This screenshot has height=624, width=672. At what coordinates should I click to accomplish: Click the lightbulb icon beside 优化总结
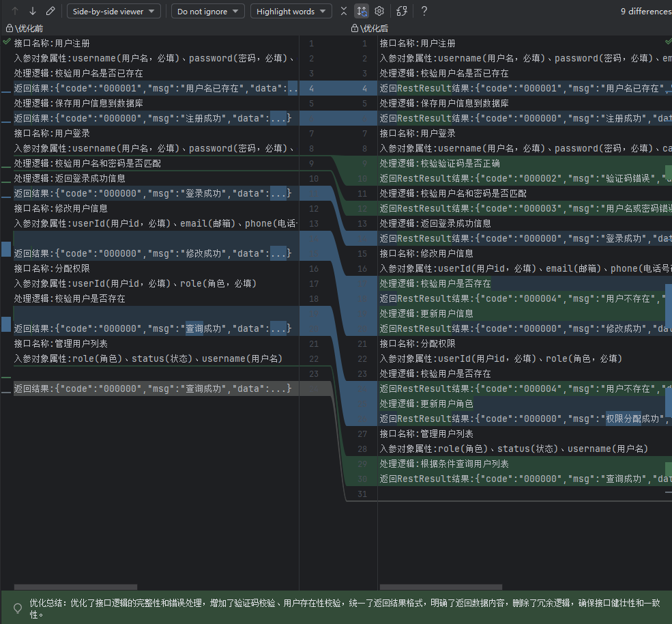pos(18,608)
